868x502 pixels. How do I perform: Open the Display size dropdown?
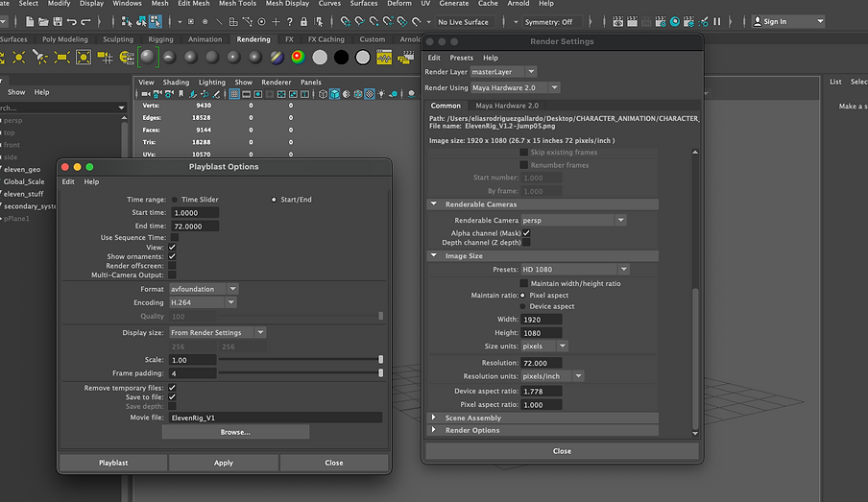[x=217, y=333]
